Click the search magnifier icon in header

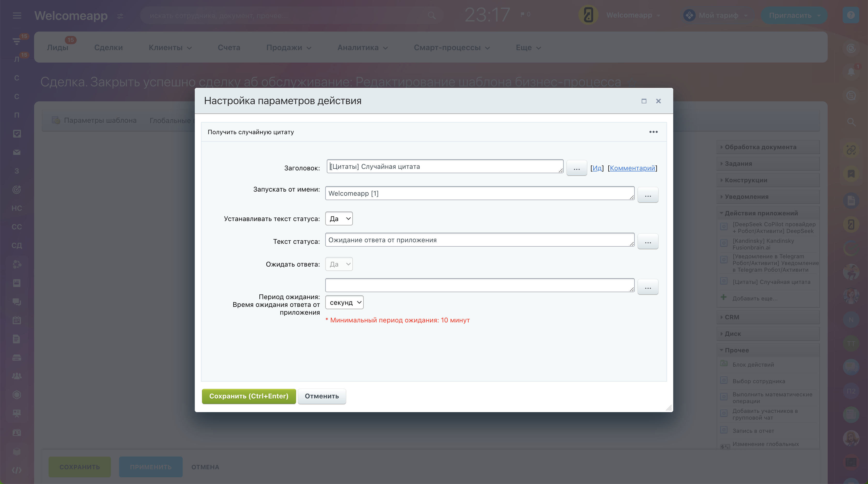432,16
